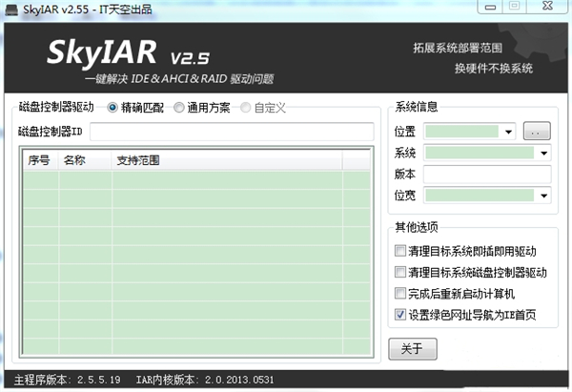Enable 清理目标系统即插即用驱动 checkbox

tap(400, 252)
